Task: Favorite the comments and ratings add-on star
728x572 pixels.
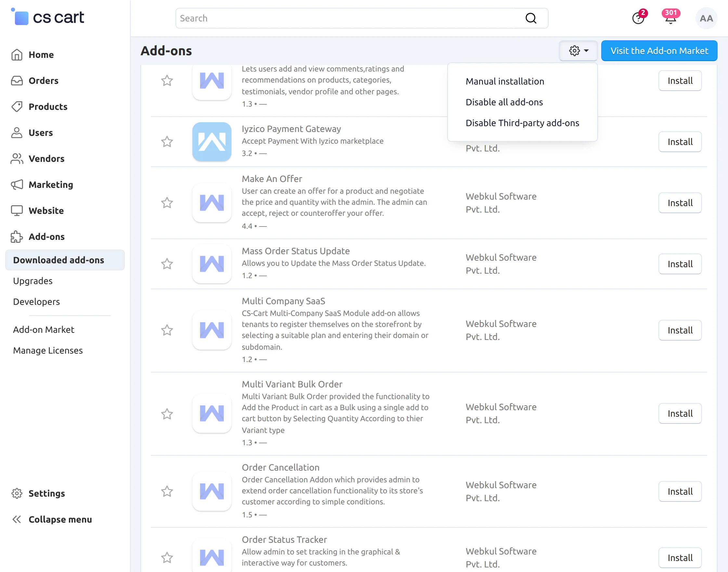Action: (x=167, y=80)
